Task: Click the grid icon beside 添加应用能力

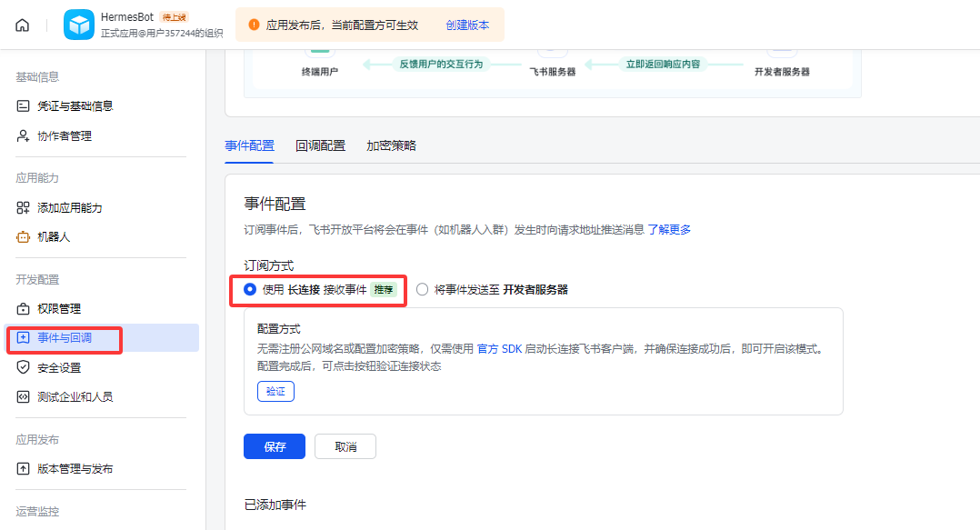Action: coord(24,207)
